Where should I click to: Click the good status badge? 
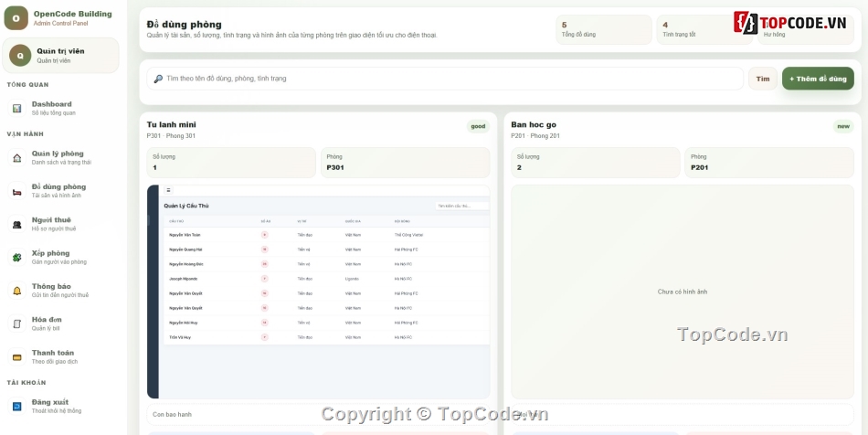pos(478,126)
